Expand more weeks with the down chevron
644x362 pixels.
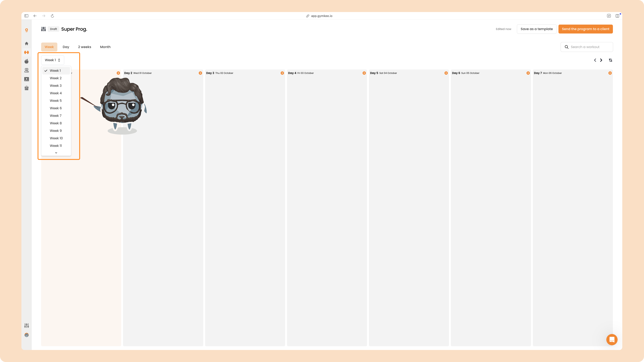56,153
